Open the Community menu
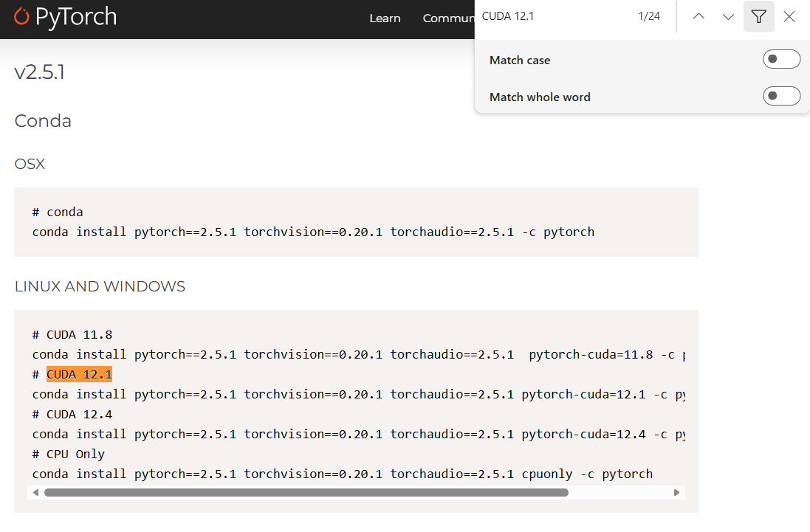Screen dimensions: 810x532 448,18
